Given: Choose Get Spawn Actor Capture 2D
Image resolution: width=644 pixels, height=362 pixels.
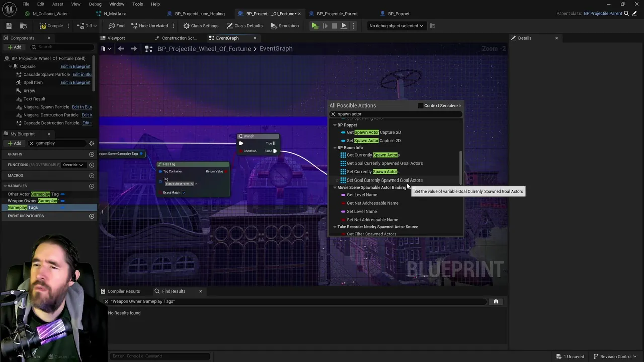Looking at the screenshot, I should [x=373, y=132].
